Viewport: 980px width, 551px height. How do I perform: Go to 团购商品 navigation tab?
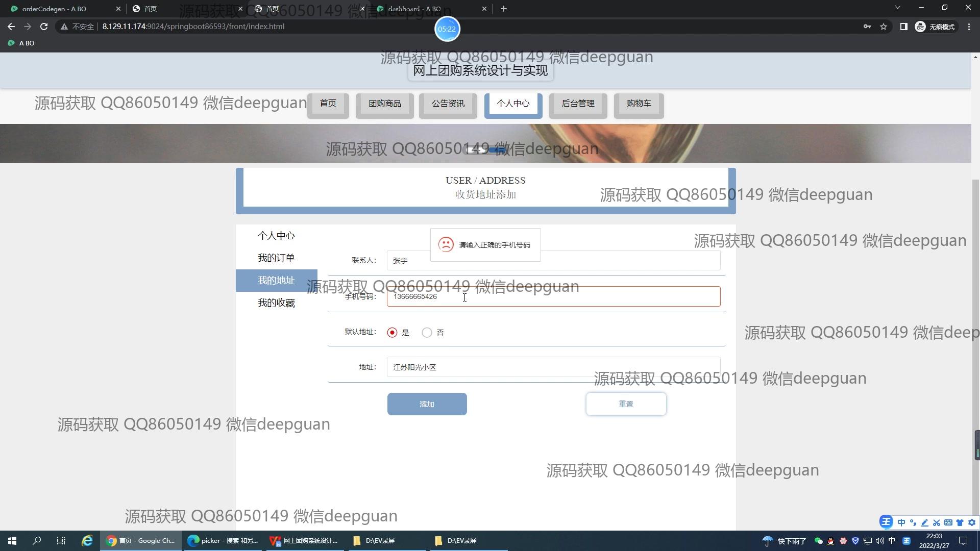point(384,104)
